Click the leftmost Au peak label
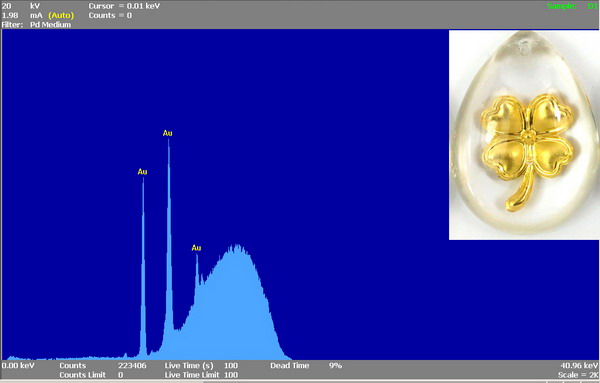Screen dimensions: 600x383 (x=142, y=172)
